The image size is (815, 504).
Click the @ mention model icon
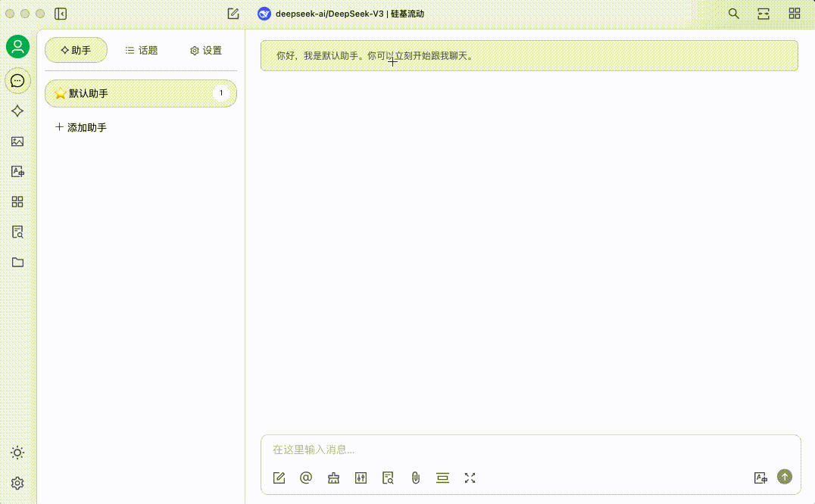(x=306, y=478)
